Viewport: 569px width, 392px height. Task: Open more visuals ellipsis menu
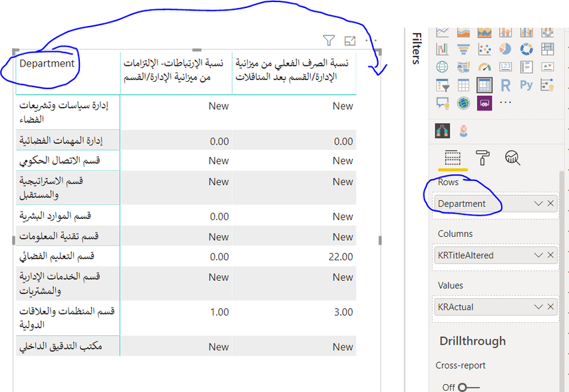(505, 102)
